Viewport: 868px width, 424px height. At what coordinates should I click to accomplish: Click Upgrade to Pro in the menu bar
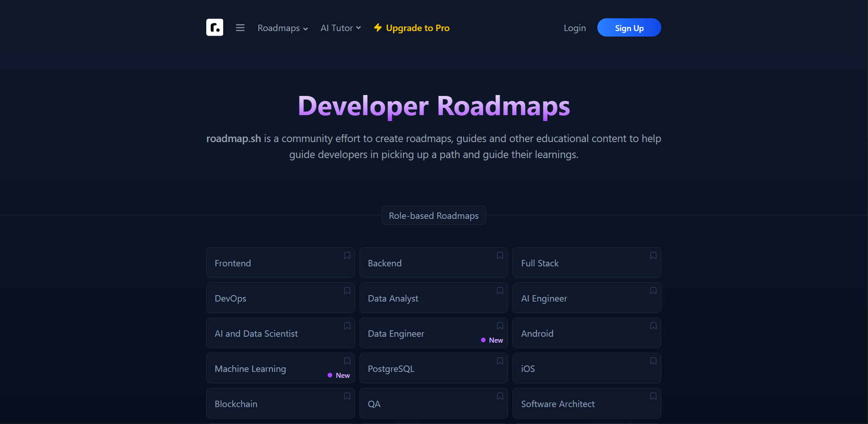(x=417, y=28)
